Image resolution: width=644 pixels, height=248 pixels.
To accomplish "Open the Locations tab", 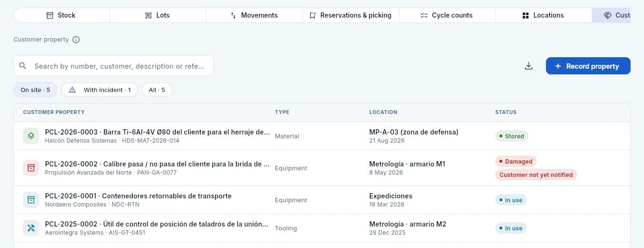I will point(544,15).
